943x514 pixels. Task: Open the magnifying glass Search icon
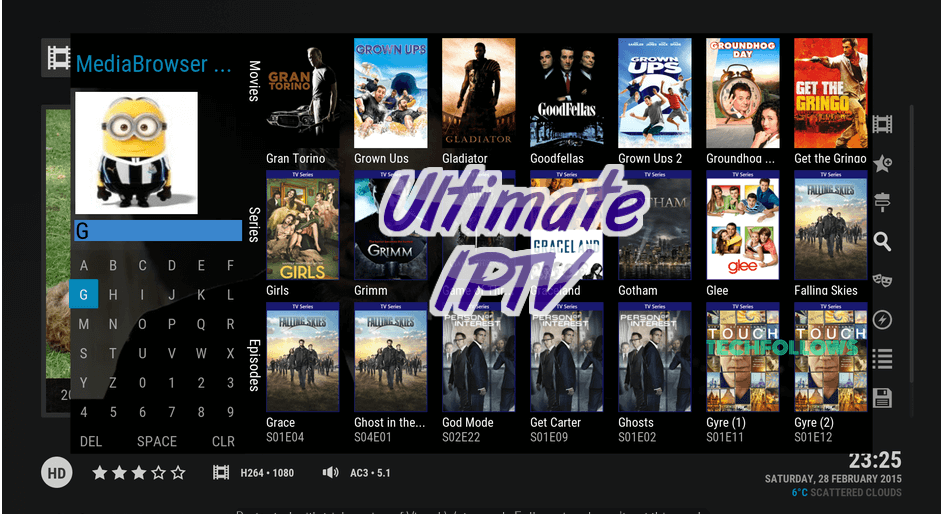point(882,242)
